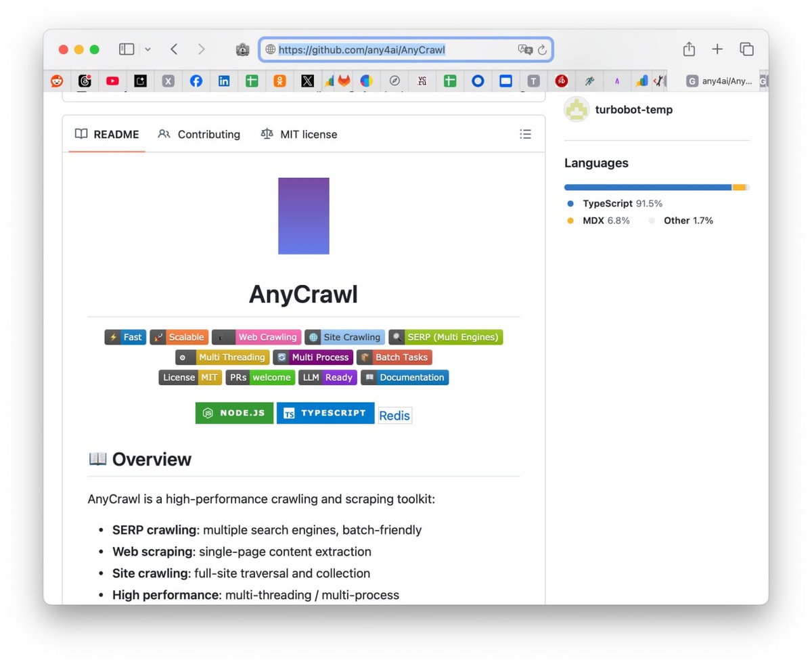Open the translate icon in address bar
The height and width of the screenshot is (662, 812).
pos(524,49)
